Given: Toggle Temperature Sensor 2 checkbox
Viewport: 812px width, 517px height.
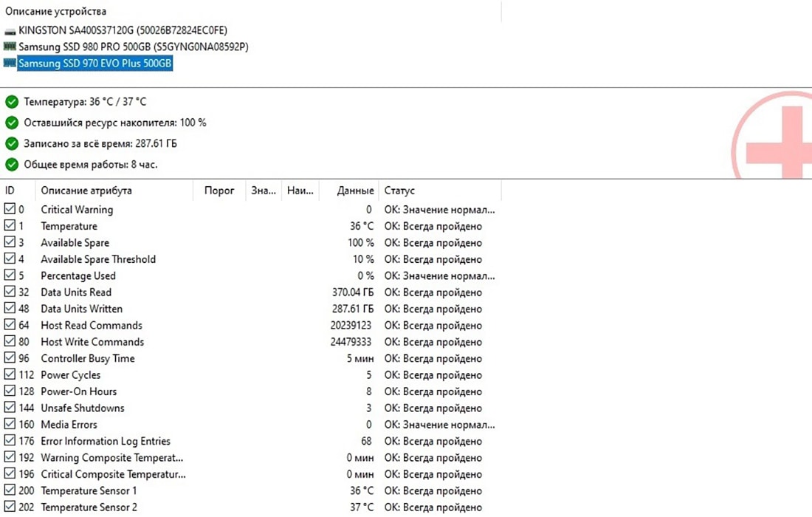Looking at the screenshot, I should (10, 507).
